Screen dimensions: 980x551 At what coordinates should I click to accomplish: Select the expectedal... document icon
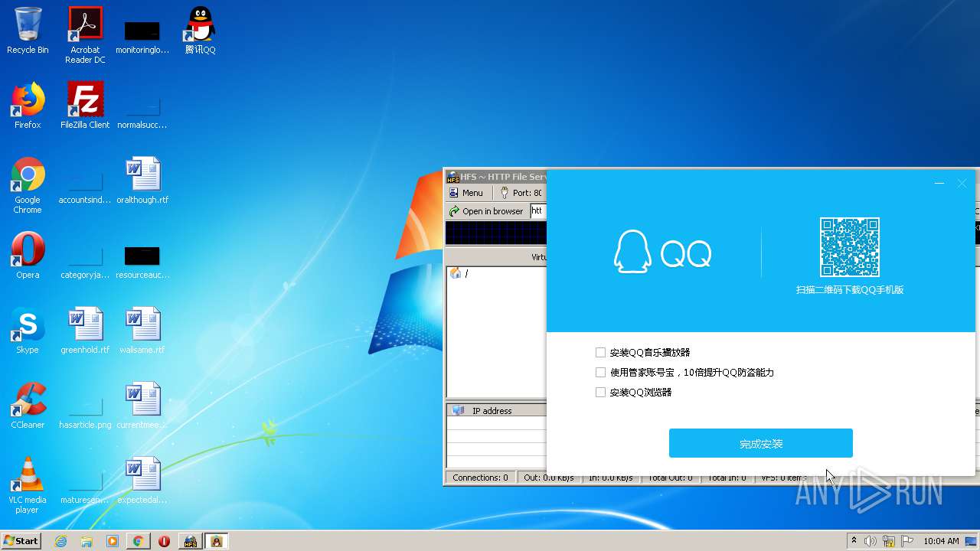[142, 481]
